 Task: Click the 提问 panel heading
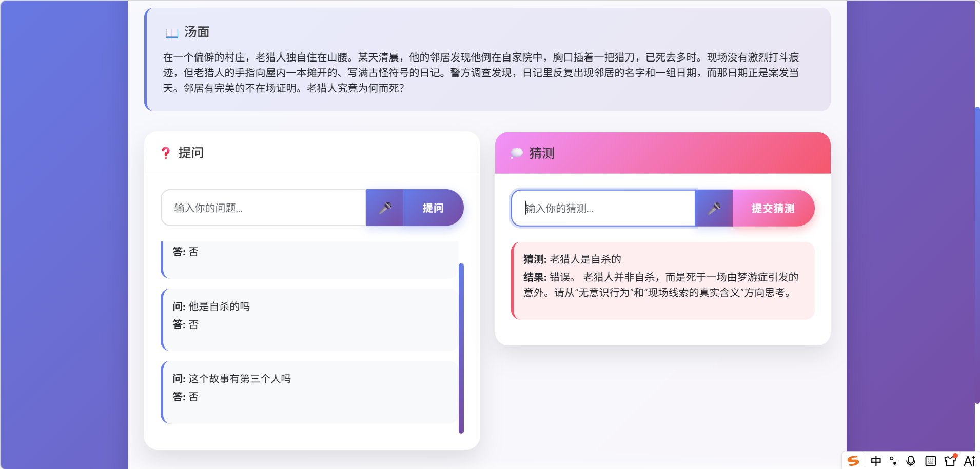point(191,153)
